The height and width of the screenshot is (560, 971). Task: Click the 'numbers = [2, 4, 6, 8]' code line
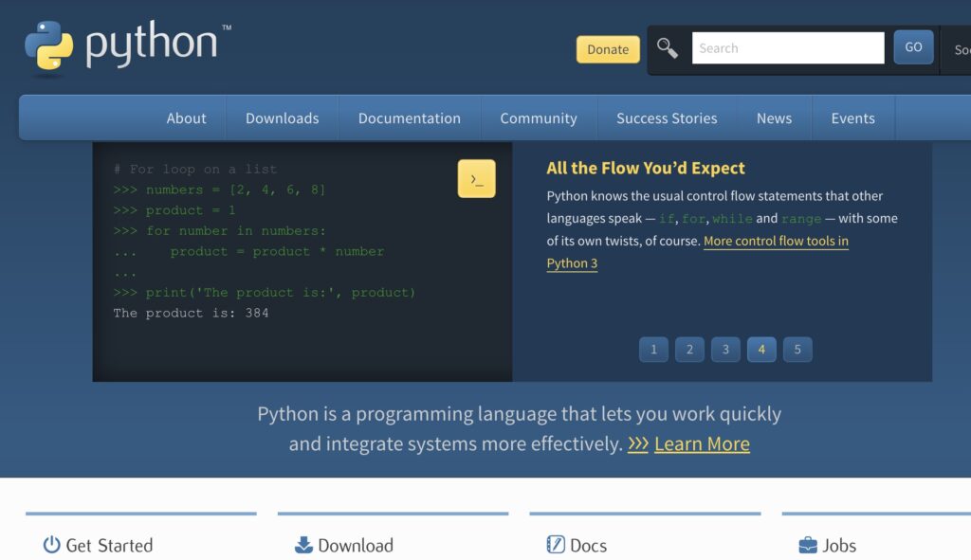point(219,190)
